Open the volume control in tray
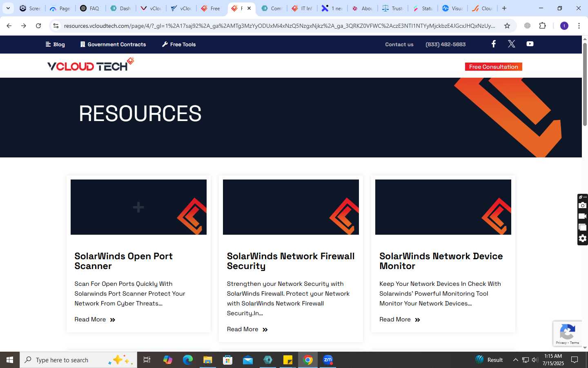 click(535, 360)
